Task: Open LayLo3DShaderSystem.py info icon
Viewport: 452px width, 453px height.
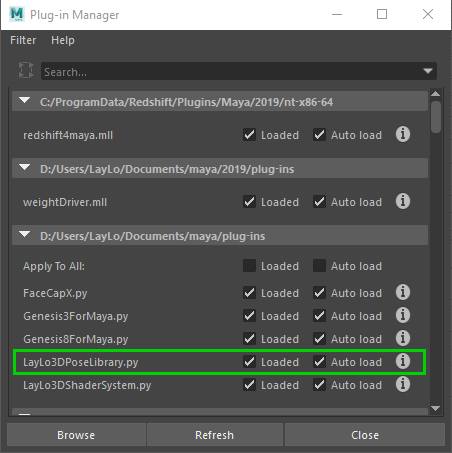Action: point(403,384)
